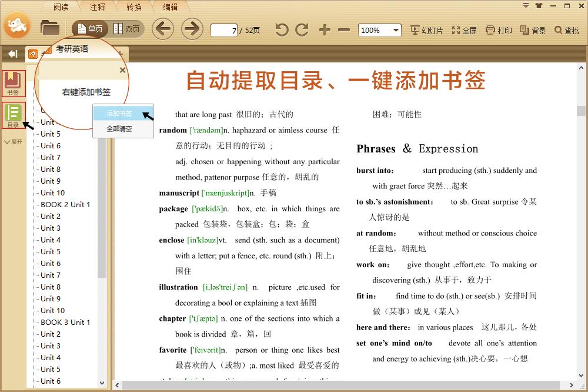Close the bookmark tip panel
588x392 pixels.
pos(122,70)
